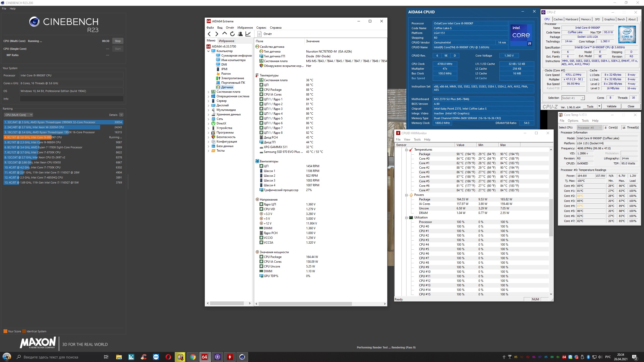Click AIDA64 back arrow icon
This screenshot has width=644, height=362.
209,34
